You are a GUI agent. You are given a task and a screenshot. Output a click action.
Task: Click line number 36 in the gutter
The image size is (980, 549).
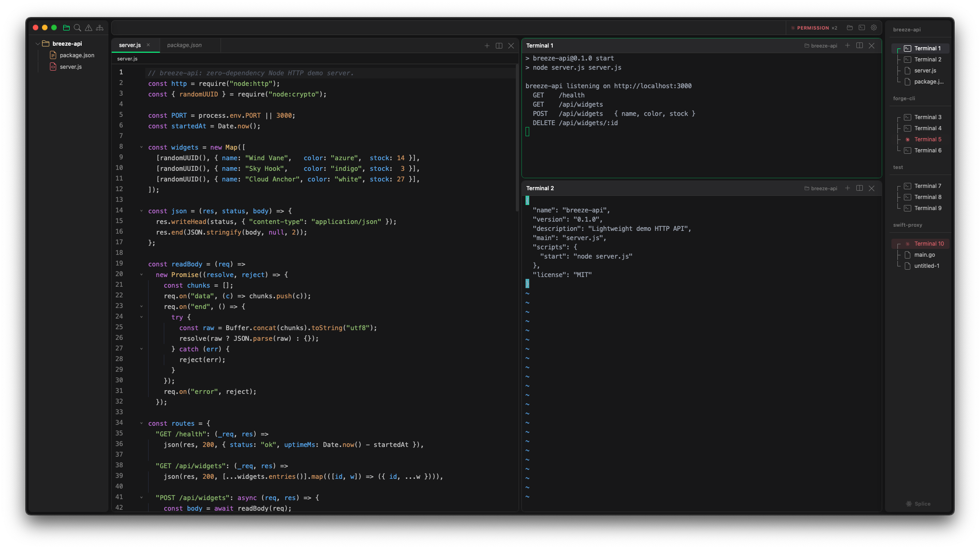119,444
